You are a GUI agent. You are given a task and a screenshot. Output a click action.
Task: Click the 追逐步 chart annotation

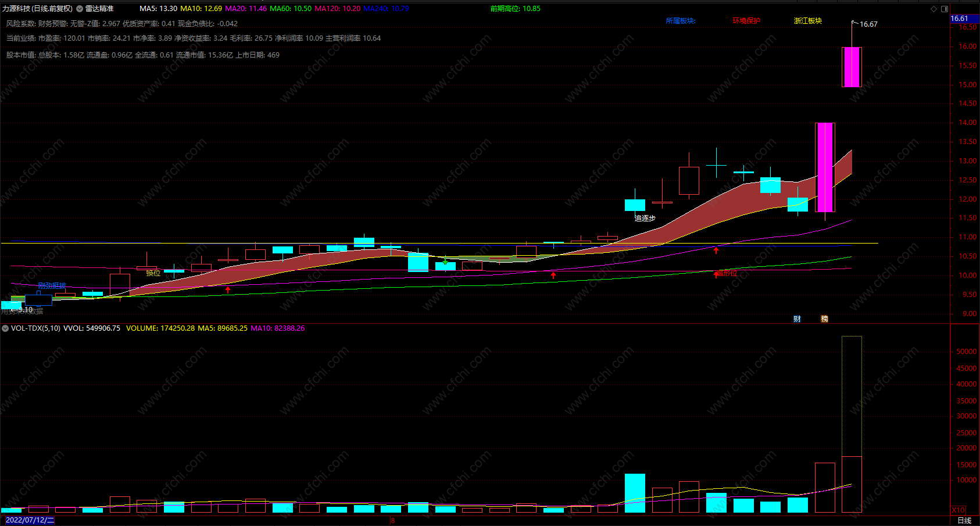(645, 219)
